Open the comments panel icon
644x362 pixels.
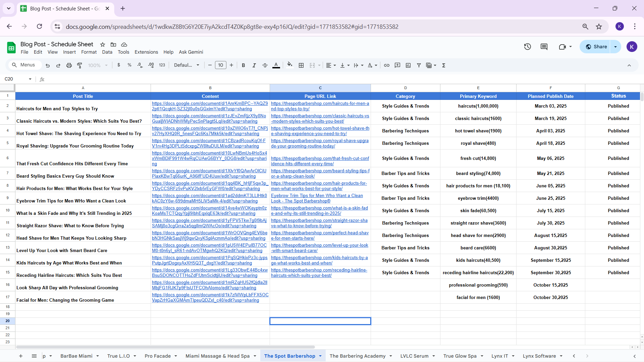click(x=544, y=47)
